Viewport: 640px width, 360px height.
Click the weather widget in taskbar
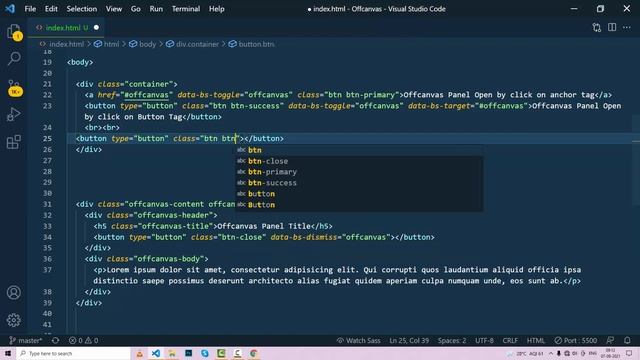[x=525, y=353]
